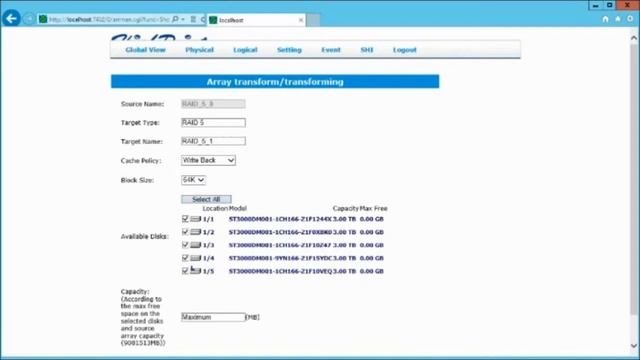Click the Array transform/transforming heading
This screenshot has height=360, width=640.
coord(275,82)
